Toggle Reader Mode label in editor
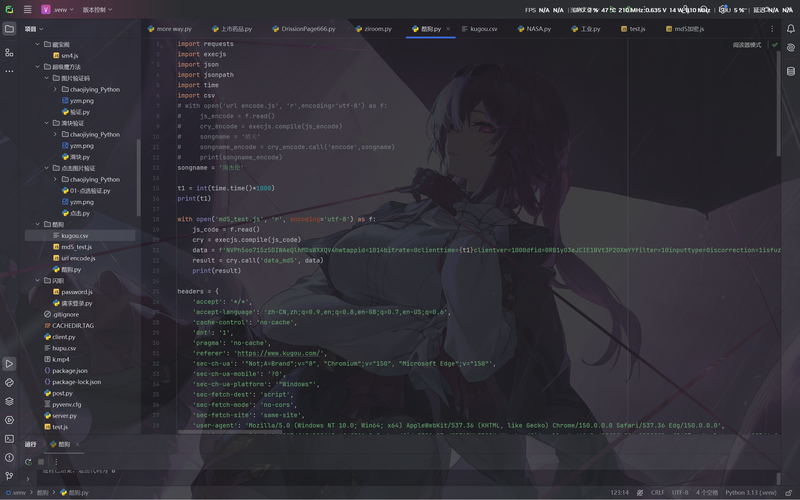This screenshot has height=500, width=800. tap(747, 45)
